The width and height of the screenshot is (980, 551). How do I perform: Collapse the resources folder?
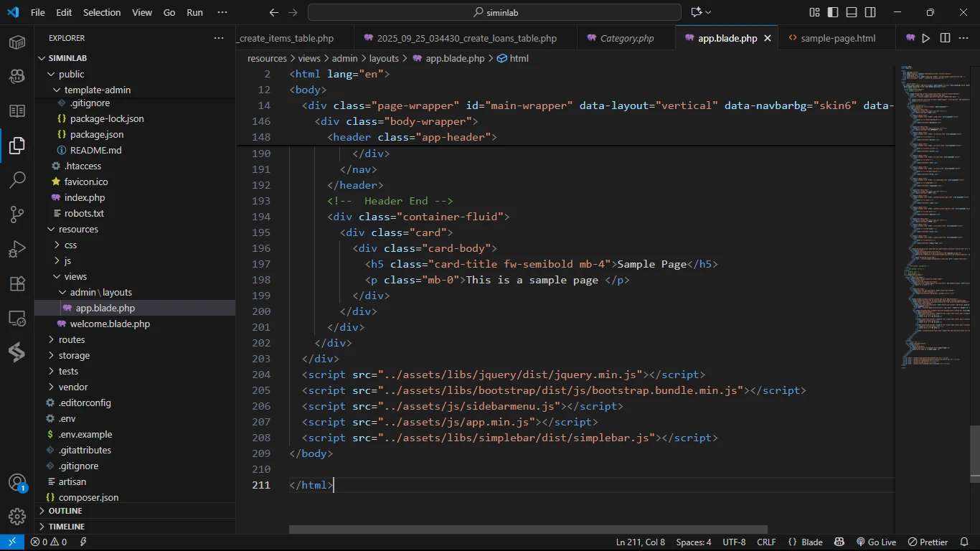[x=78, y=229]
